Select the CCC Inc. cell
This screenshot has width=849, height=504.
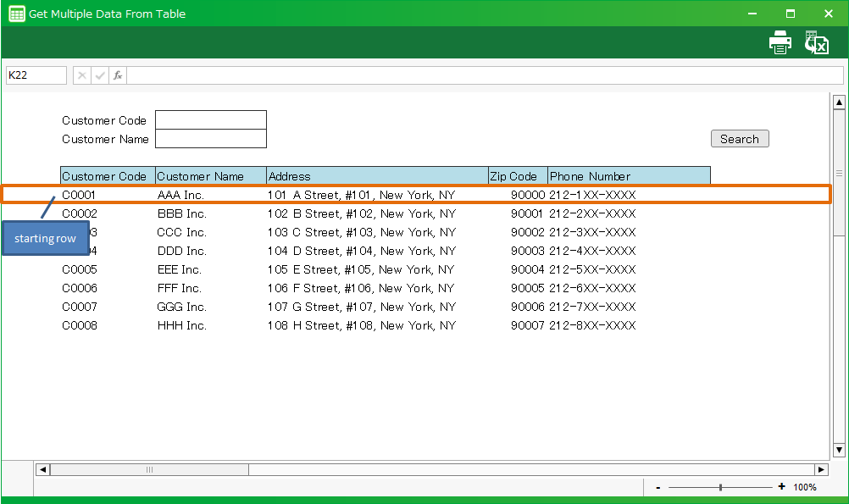(181, 232)
